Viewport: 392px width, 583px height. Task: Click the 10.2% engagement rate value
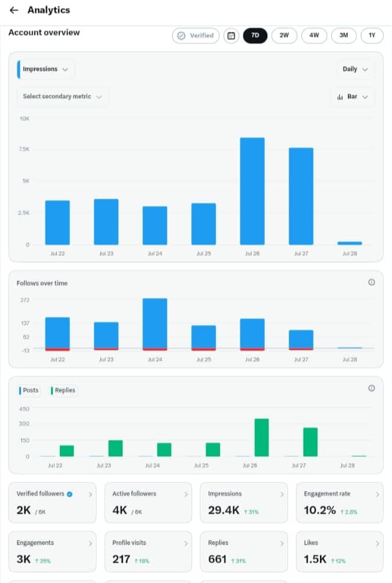[x=319, y=510]
